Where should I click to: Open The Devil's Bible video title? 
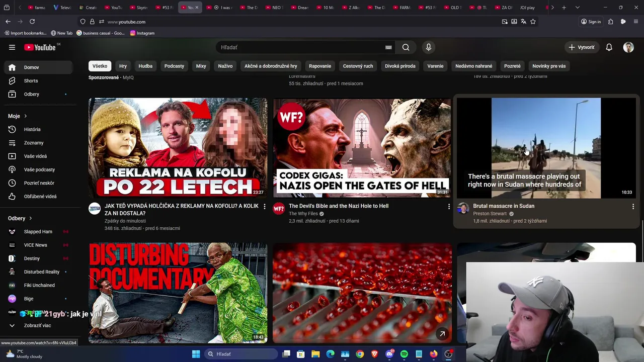339,206
